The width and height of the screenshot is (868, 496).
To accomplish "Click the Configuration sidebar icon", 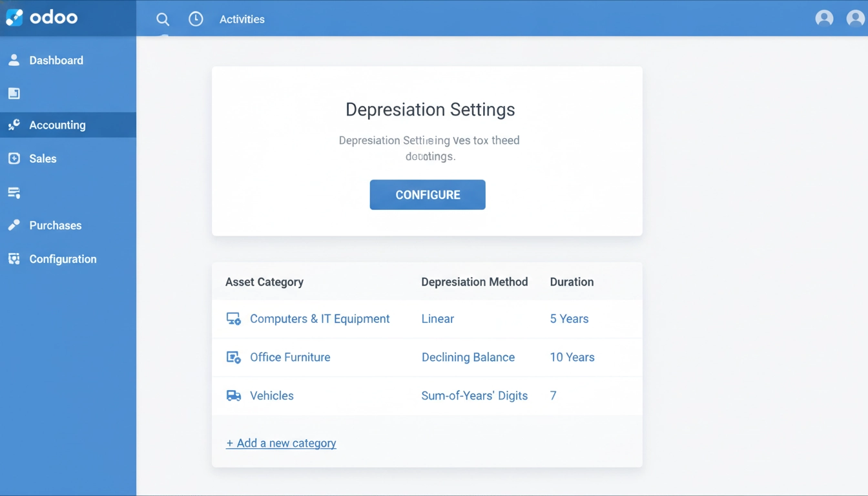I will tap(14, 259).
